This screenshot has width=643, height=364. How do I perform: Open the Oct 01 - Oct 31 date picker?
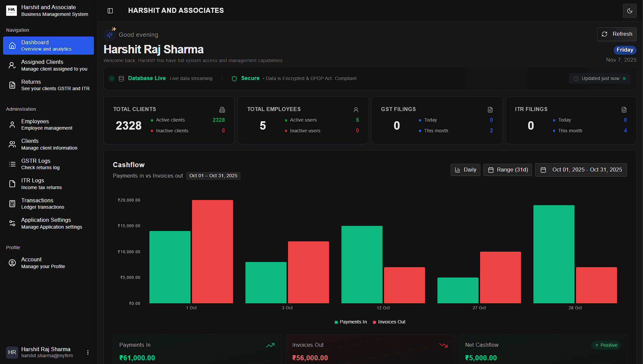click(581, 170)
